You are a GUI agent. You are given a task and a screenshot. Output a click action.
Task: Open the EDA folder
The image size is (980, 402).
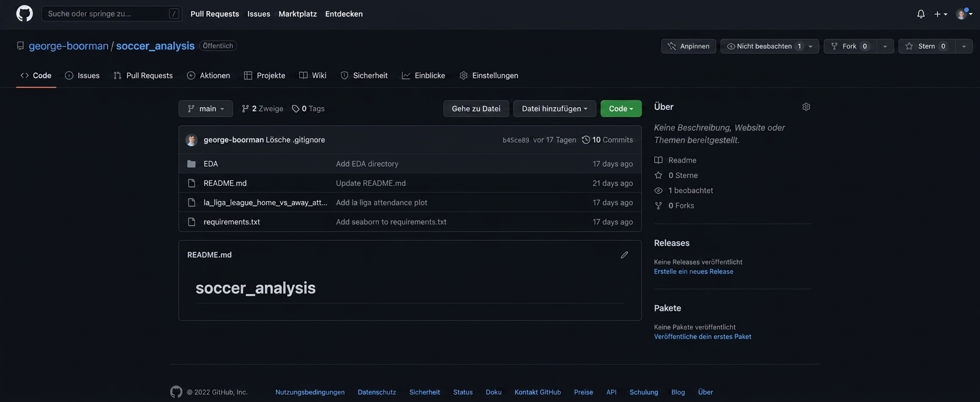tap(211, 164)
